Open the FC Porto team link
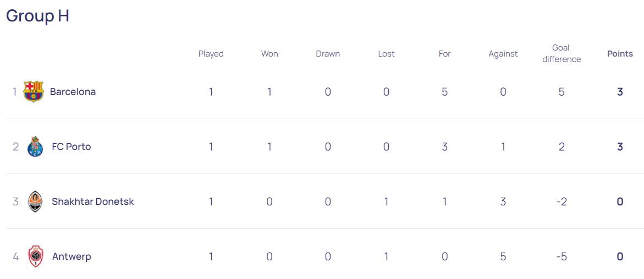 [x=71, y=147]
